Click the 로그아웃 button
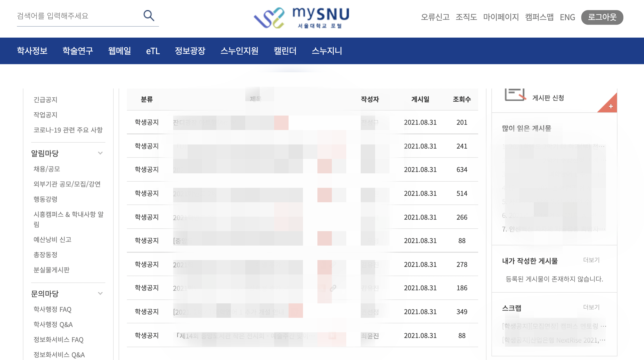 (x=602, y=17)
